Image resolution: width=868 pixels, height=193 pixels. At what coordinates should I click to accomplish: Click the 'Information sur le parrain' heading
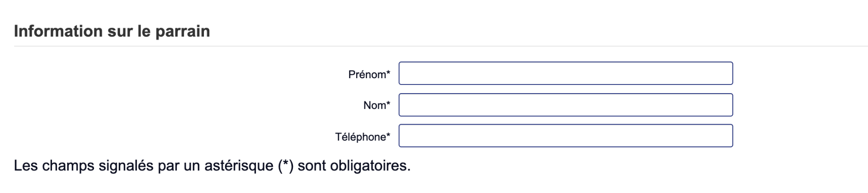point(112,31)
